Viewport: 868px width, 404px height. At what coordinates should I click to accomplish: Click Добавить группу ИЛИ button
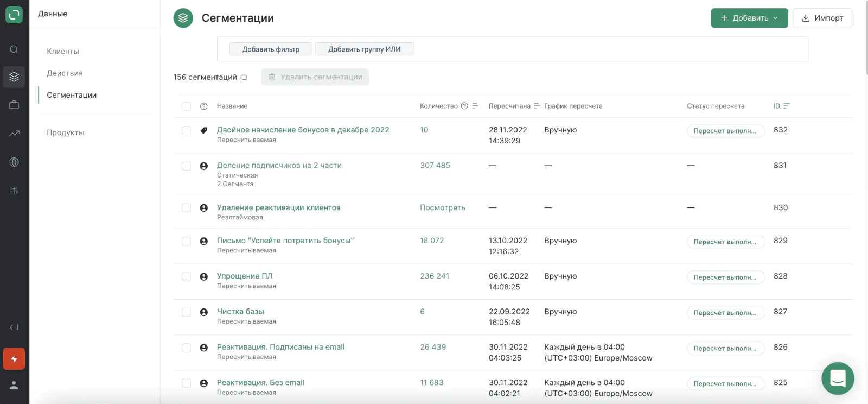tap(365, 49)
